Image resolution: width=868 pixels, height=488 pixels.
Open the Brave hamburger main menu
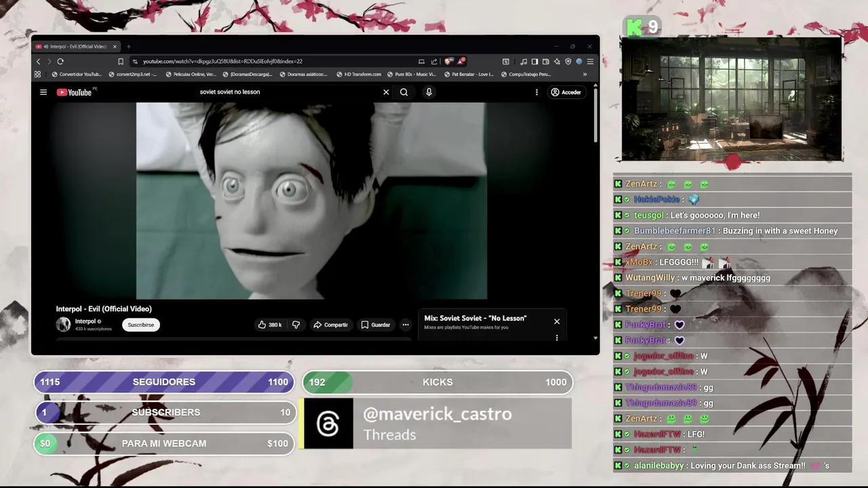pyautogui.click(x=590, y=61)
